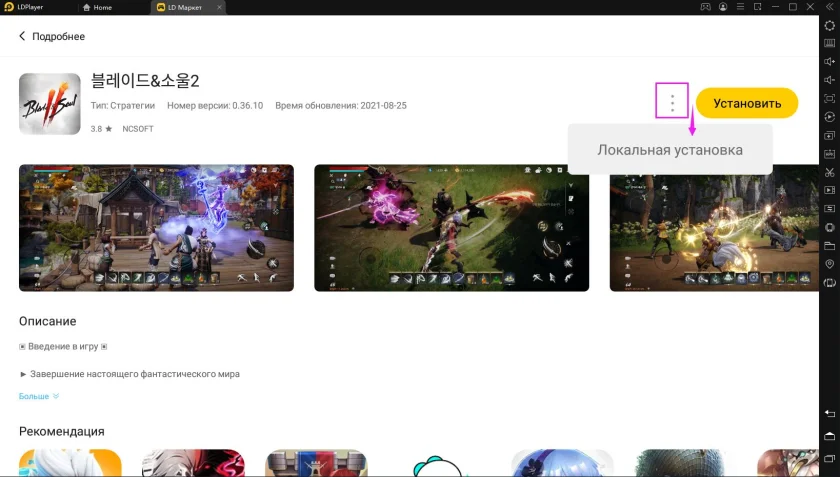Viewport: 840px width, 477px height.
Task: Switch to the Home tab
Action: point(98,8)
